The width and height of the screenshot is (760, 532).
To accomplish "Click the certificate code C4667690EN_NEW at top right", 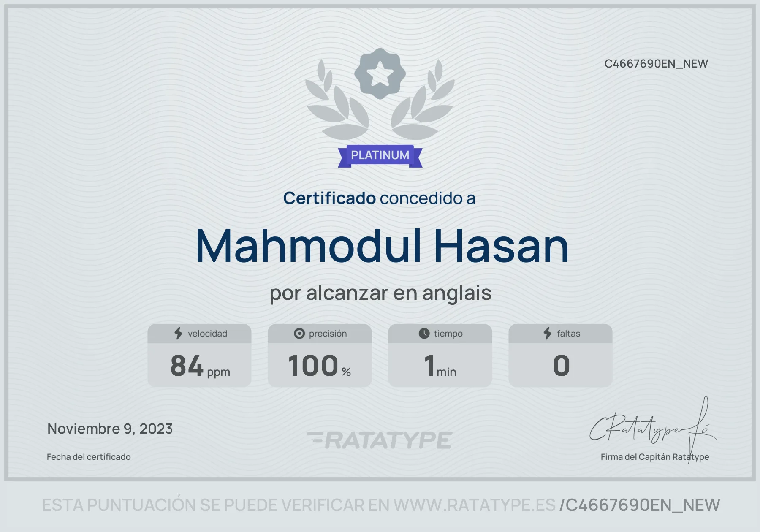I will click(656, 64).
